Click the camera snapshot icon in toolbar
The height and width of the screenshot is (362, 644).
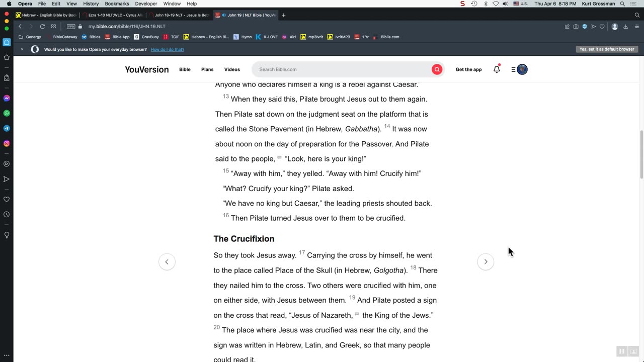576,26
